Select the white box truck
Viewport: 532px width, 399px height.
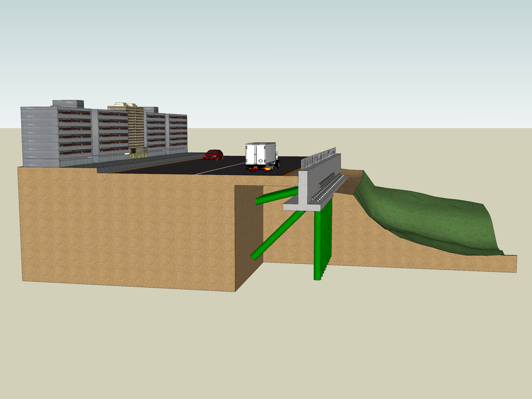[262, 157]
